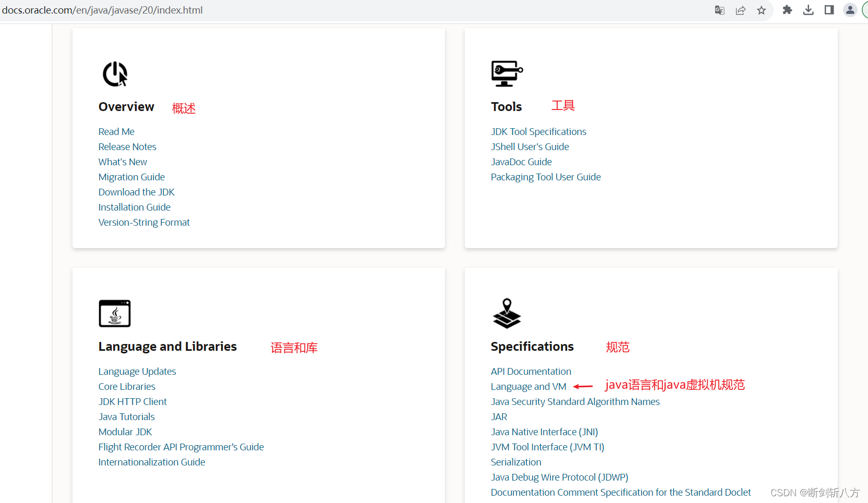Open the Internationalization Guide link

pos(152,462)
